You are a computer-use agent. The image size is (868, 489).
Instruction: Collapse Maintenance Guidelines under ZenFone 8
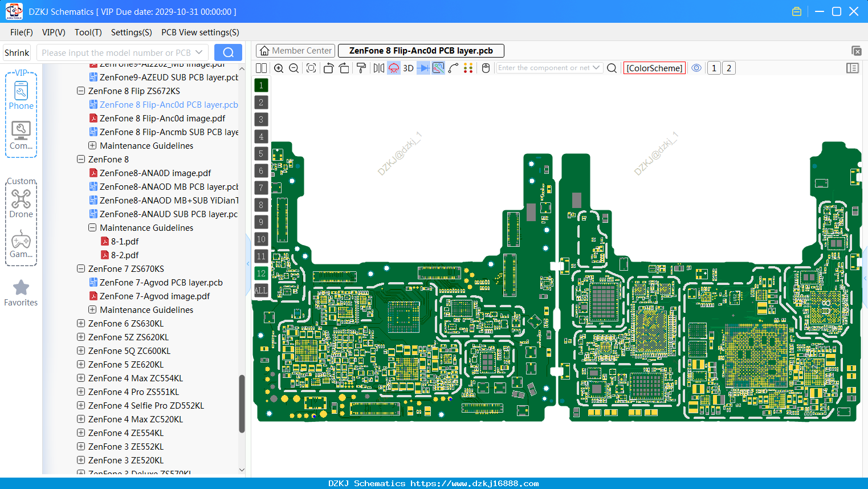(92, 227)
